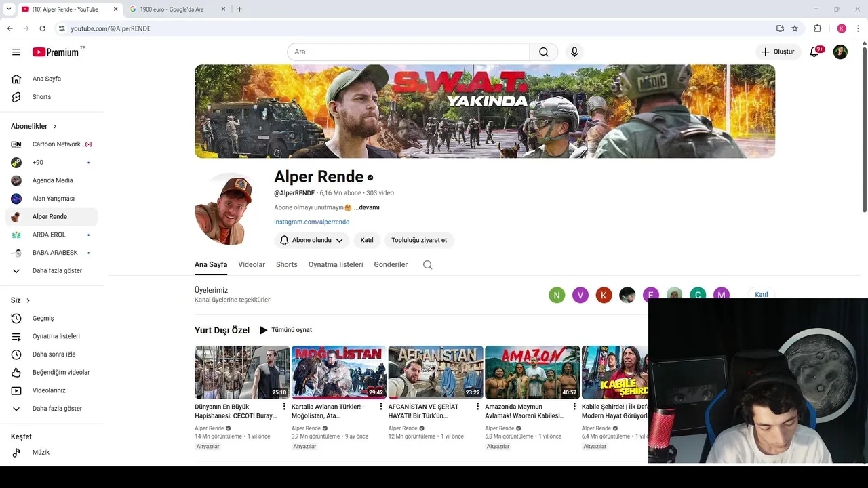Click the search magnifier button
868x488 pixels.
pyautogui.click(x=544, y=52)
